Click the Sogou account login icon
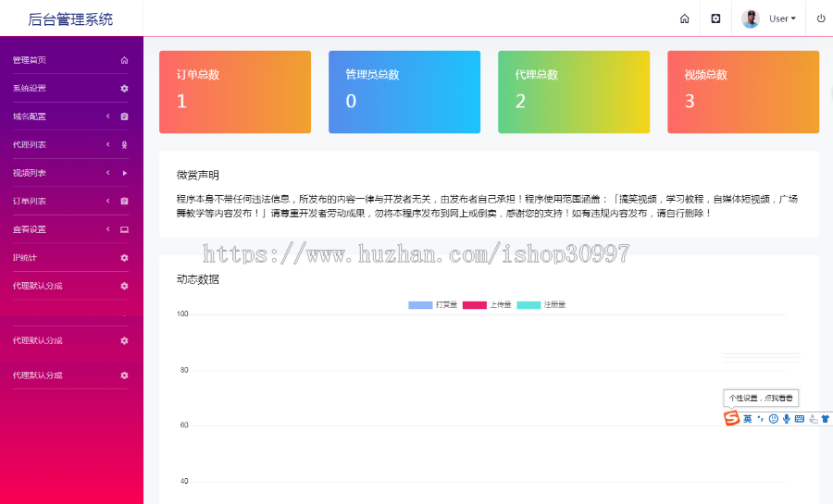Screen dimensions: 833x504 coord(813,419)
